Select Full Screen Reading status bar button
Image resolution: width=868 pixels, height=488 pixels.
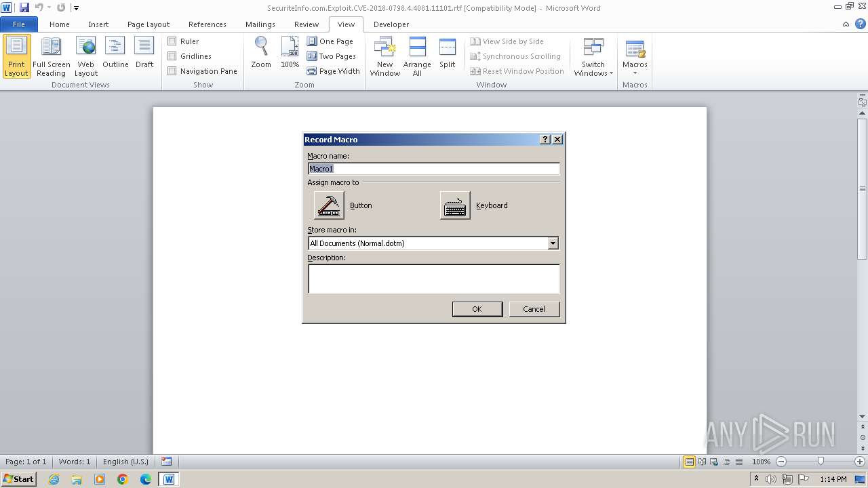click(702, 462)
